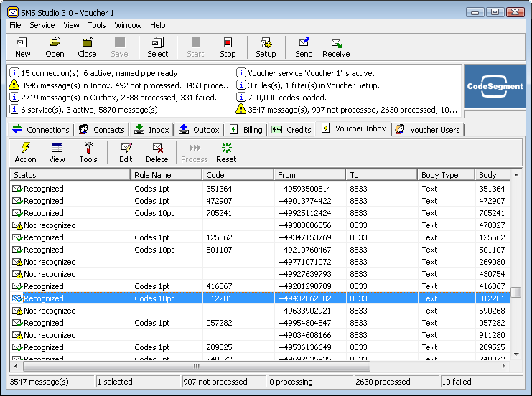532x396 pixels.
Task: Run the lightning Action tool
Action: point(26,152)
